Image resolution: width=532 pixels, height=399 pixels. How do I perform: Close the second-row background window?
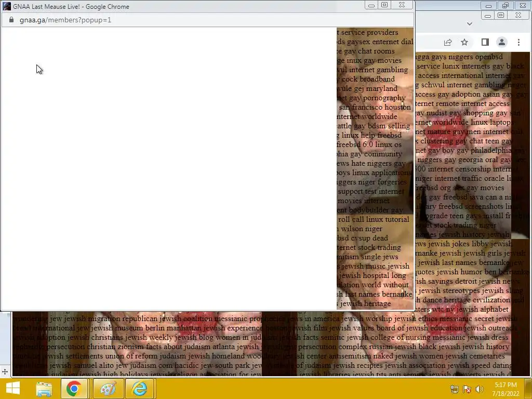tap(518, 15)
